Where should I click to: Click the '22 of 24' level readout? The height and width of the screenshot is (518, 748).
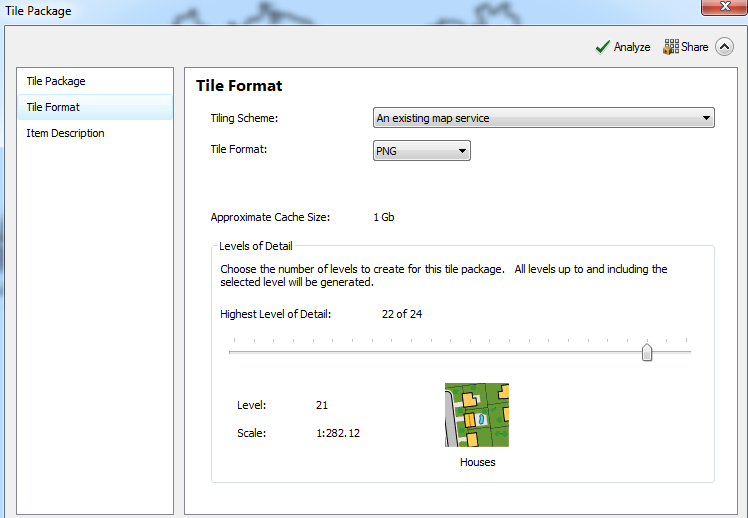(401, 314)
